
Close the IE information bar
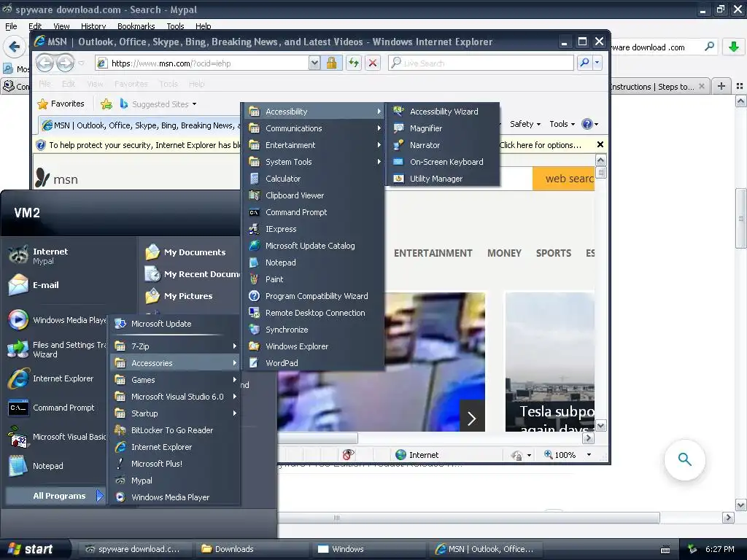(600, 145)
